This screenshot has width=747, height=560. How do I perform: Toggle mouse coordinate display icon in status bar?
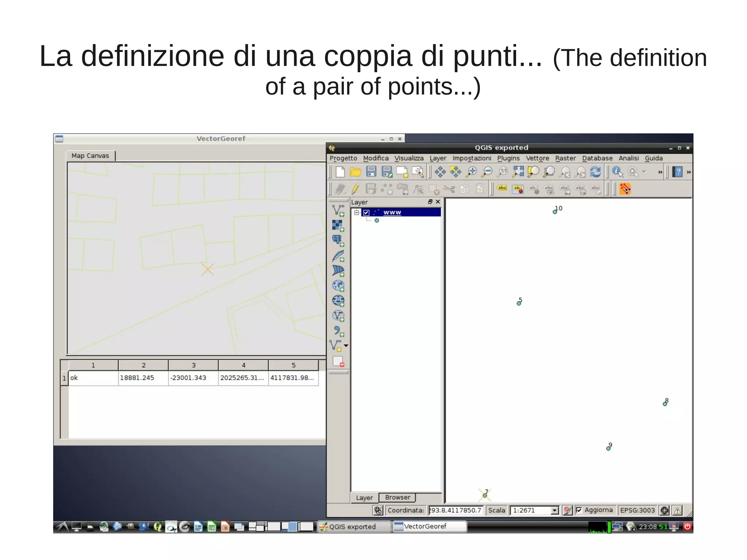378,510
